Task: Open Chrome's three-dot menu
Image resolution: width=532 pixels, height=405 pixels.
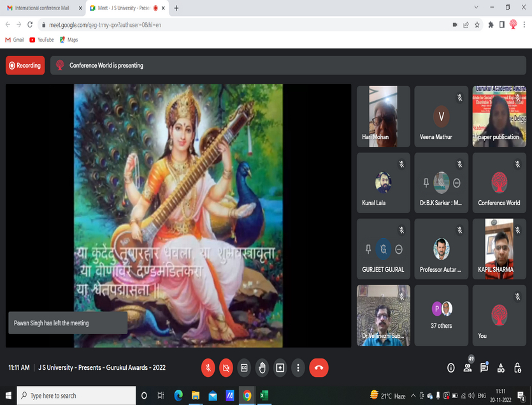Action: (524, 25)
